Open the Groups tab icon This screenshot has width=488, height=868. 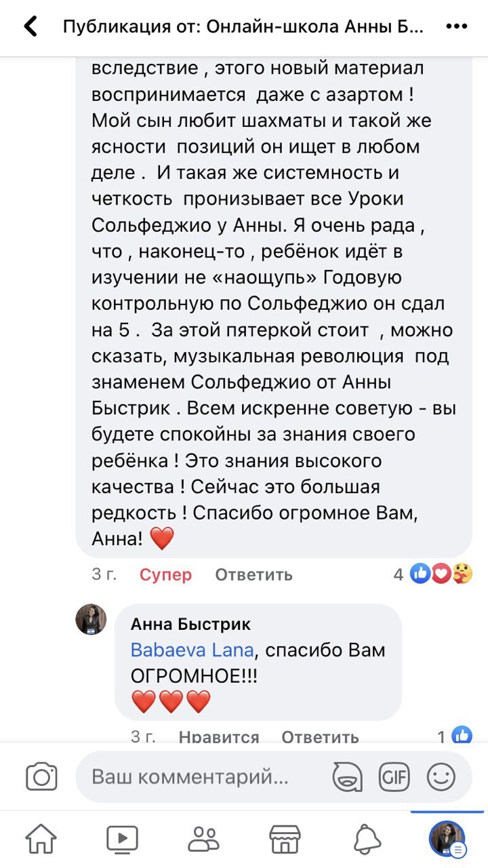pyautogui.click(x=203, y=839)
